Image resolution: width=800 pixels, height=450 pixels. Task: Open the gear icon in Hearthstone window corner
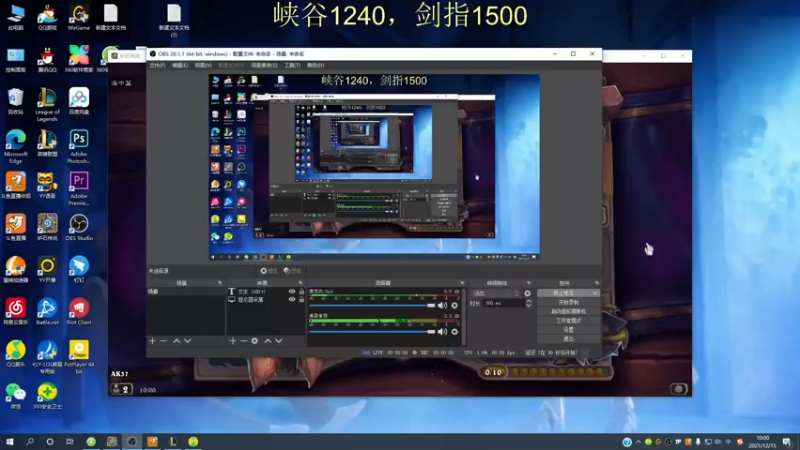coord(679,389)
